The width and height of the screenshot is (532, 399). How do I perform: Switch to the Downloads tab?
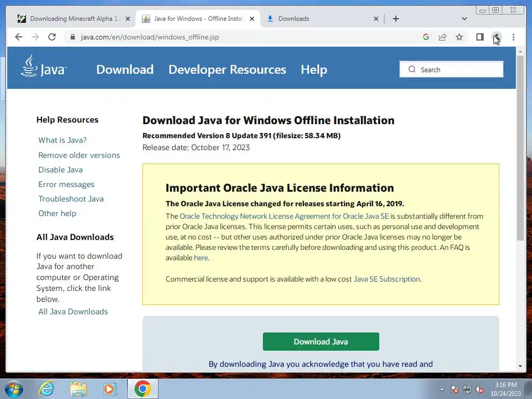tap(322, 19)
